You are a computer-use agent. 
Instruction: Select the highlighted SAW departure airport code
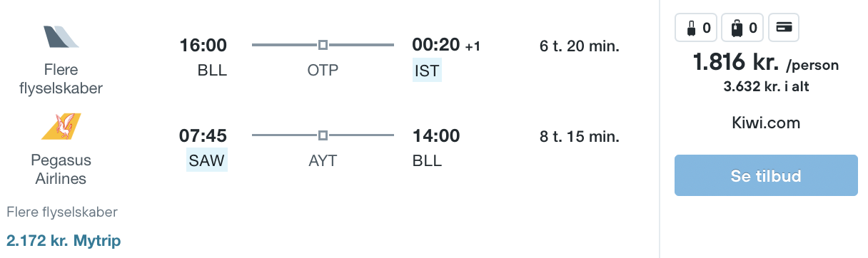206,160
